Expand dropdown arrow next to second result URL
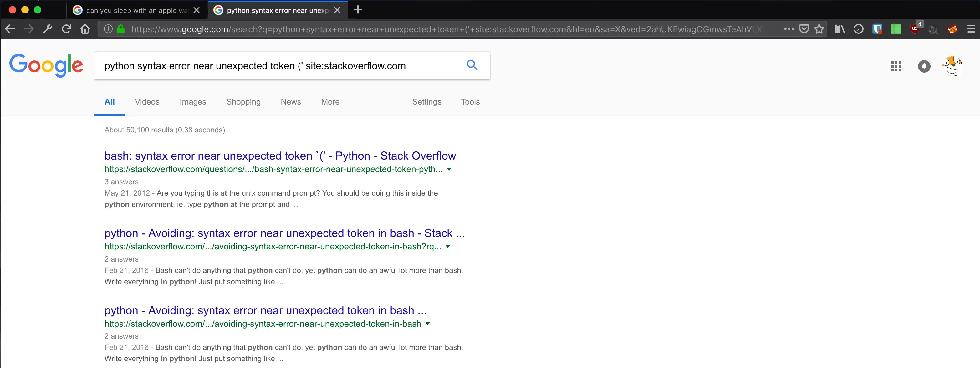The height and width of the screenshot is (368, 980). pyautogui.click(x=448, y=247)
